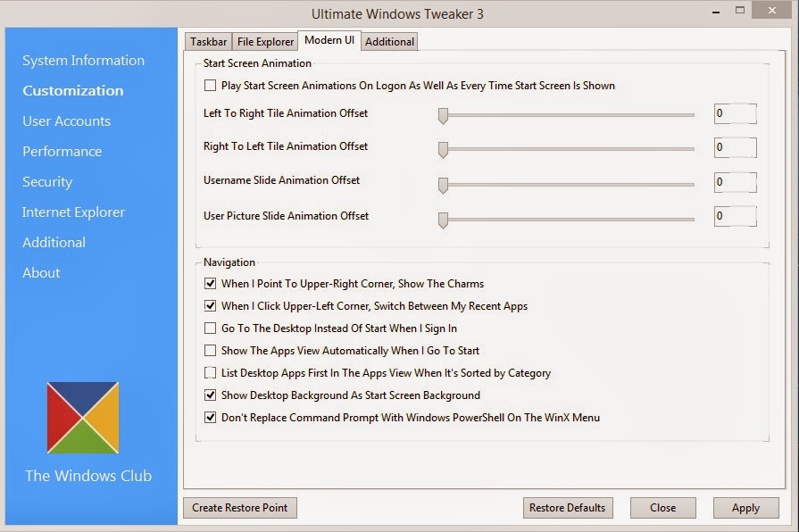Click the Start Screen Animation group label
799x532 pixels.
coord(257,63)
